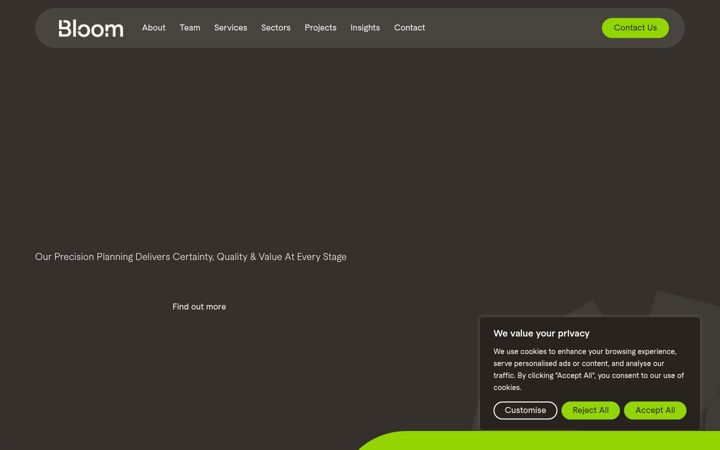Click the cookie notice text 'We use cookies to enhance'
The height and width of the screenshot is (450, 720).
[x=589, y=369]
